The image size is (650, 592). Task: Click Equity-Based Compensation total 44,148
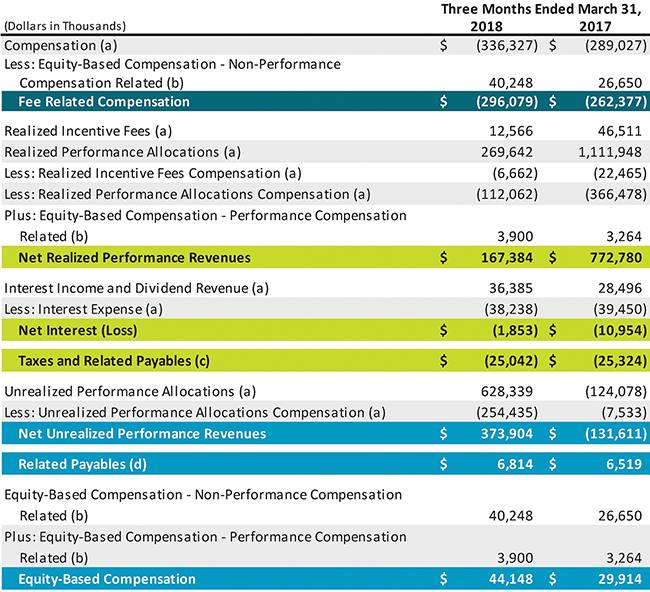(x=511, y=579)
